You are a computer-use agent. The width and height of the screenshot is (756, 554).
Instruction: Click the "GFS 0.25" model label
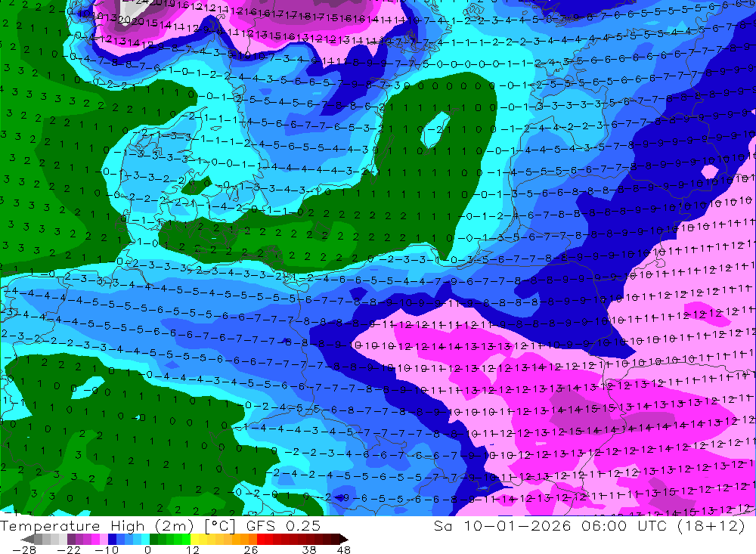point(283,526)
